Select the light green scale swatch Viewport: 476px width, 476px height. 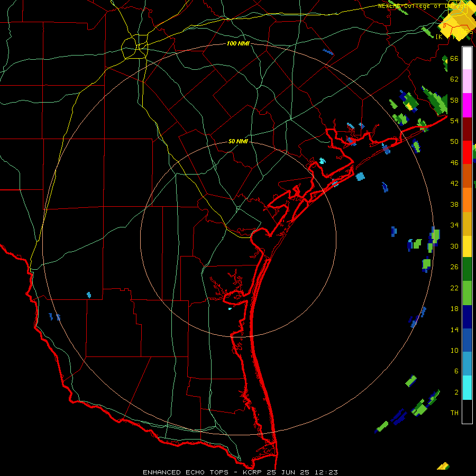(x=467, y=293)
